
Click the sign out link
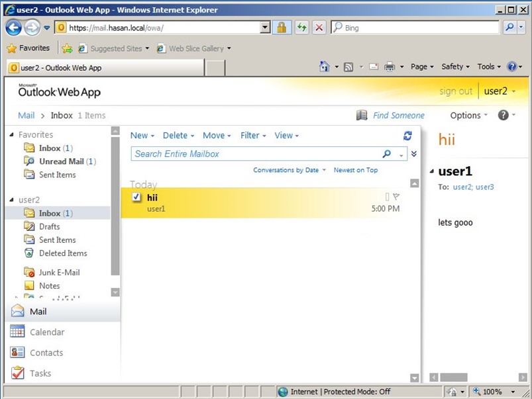click(x=456, y=91)
